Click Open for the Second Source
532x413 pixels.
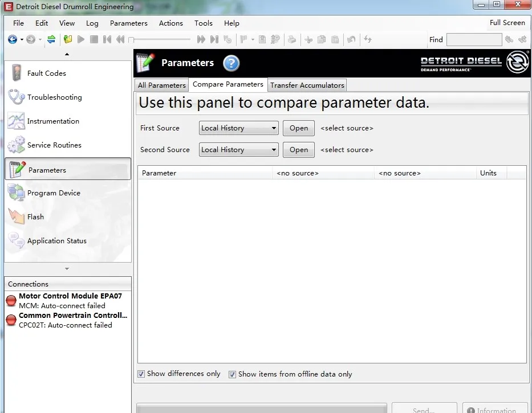(x=299, y=150)
